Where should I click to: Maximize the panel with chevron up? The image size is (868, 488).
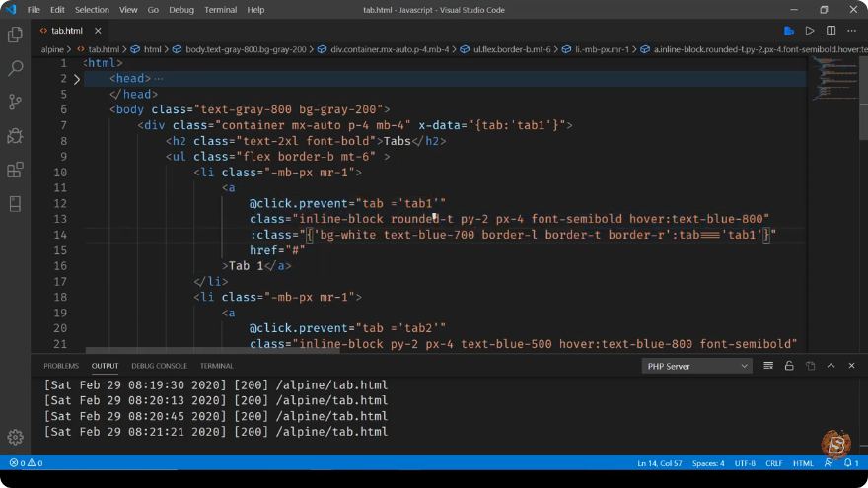point(831,366)
